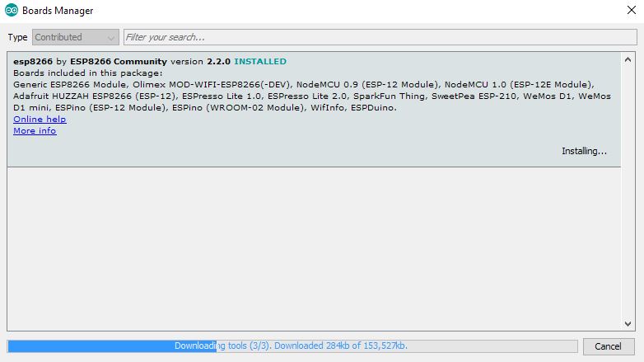Cancel the tools download
Image resolution: width=644 pixels, height=362 pixels.
click(x=609, y=346)
